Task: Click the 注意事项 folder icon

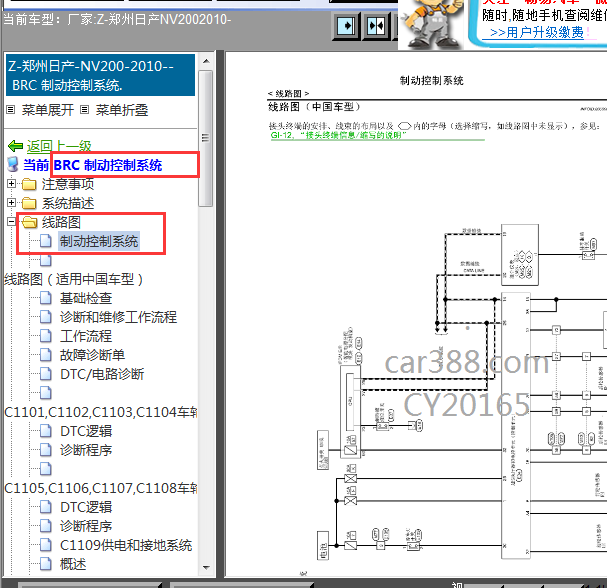Action: (29, 184)
